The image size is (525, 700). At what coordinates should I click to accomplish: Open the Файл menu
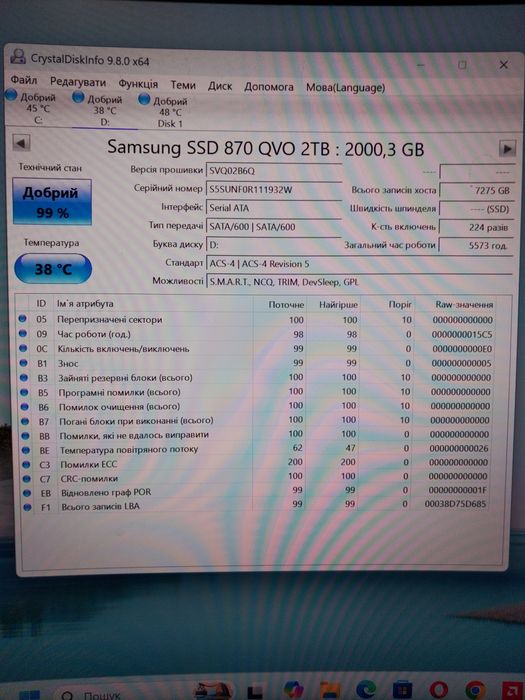pos(23,80)
